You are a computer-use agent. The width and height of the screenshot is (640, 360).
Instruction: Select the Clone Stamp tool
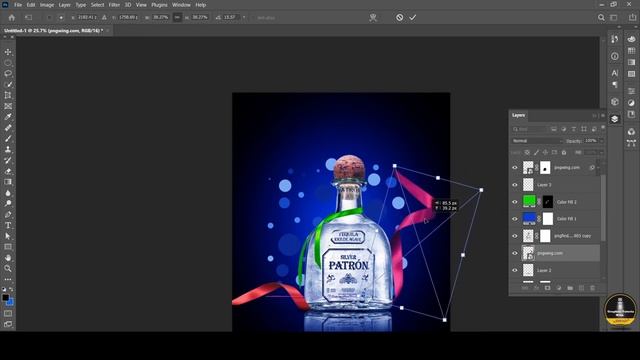(x=8, y=149)
